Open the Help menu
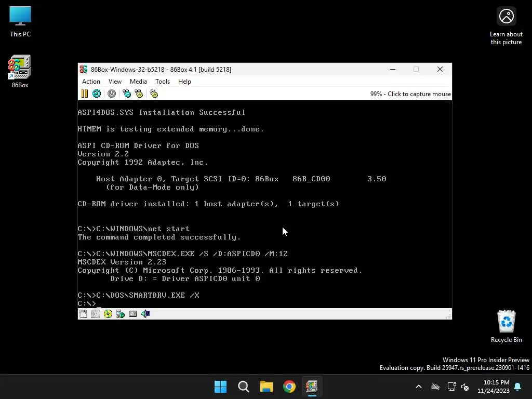 coord(184,82)
